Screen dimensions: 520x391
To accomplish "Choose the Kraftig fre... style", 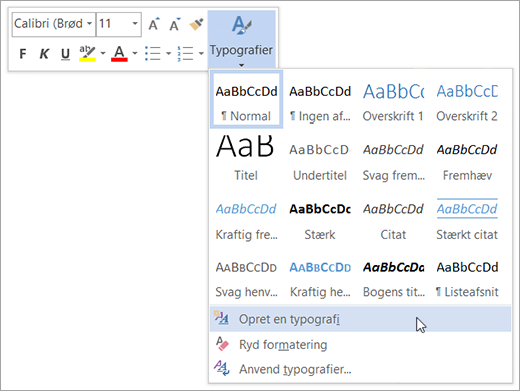I will (x=246, y=221).
